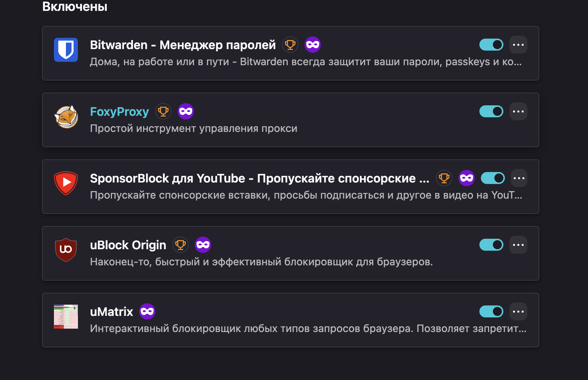Image resolution: width=588 pixels, height=380 pixels.
Task: Click the purple private-browsing mask badge on uMatrix
Action: tap(147, 311)
